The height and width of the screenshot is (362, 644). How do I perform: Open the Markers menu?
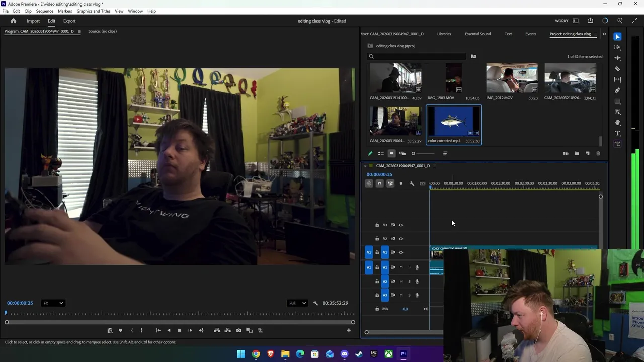coord(65,11)
